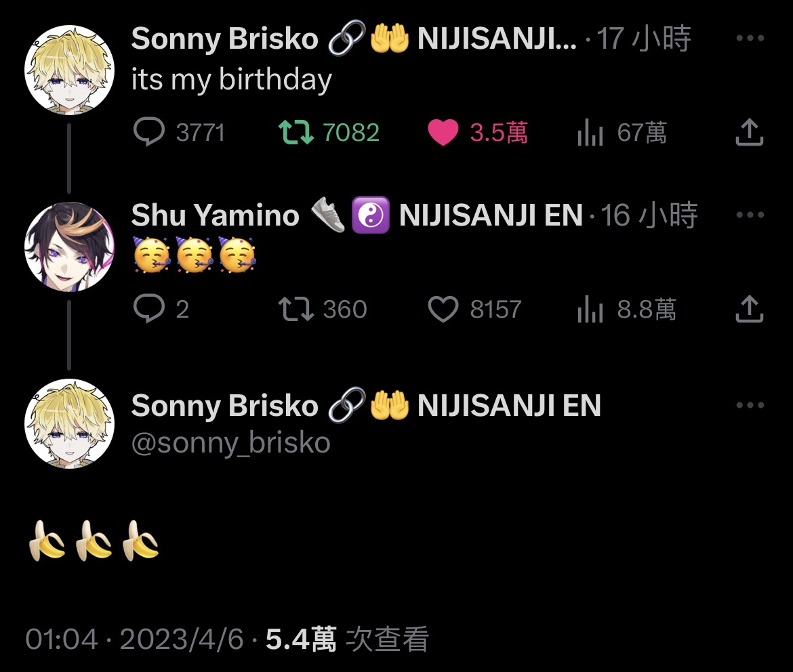
Task: Open the @sonny_brisko handle link
Action: click(x=230, y=443)
